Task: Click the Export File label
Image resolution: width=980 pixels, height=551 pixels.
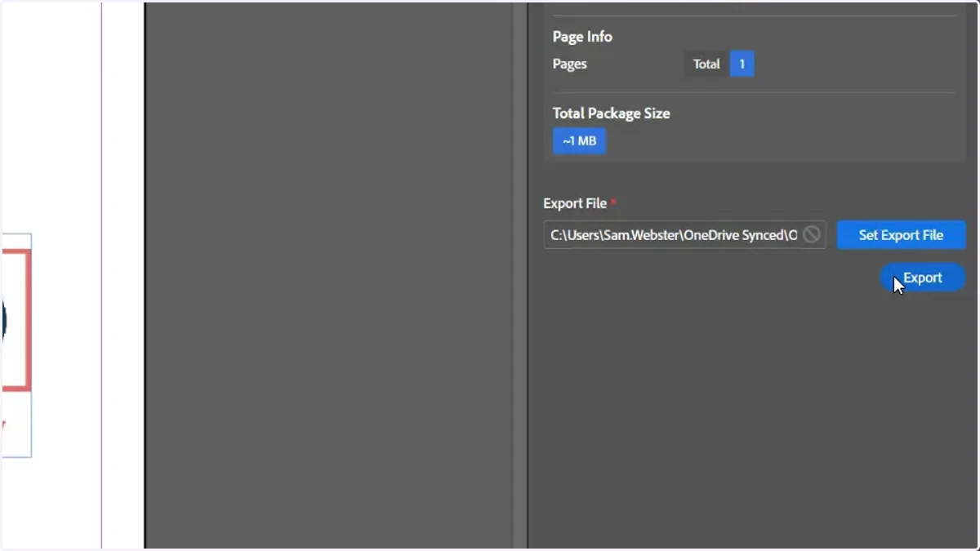Action: pyautogui.click(x=575, y=203)
